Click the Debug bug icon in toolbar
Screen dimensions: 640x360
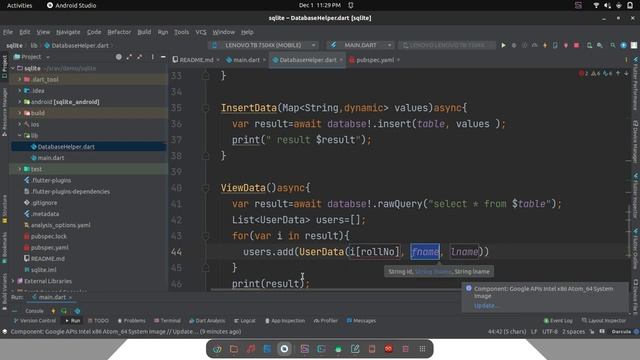(514, 45)
